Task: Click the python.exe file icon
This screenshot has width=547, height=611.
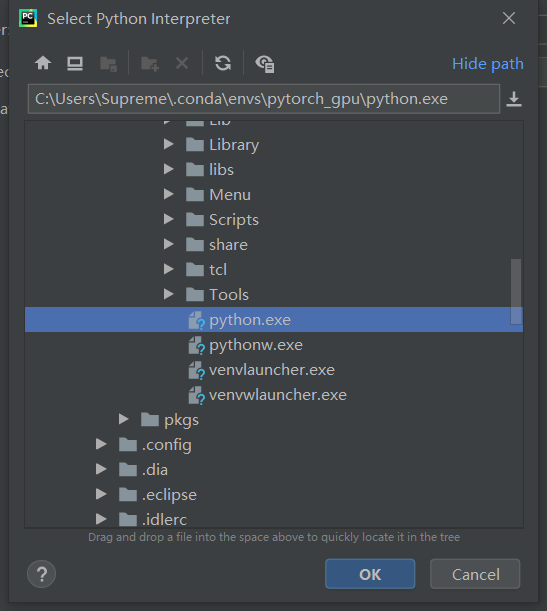Action: pos(196,320)
